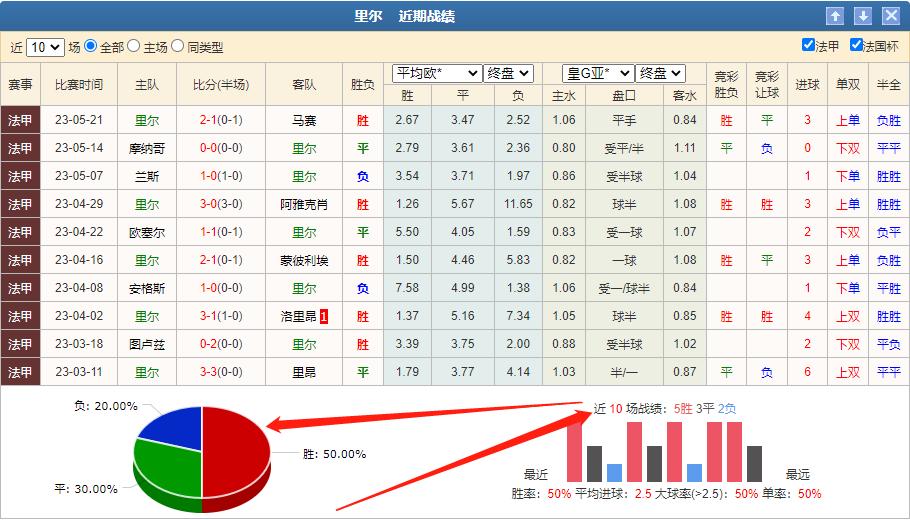Image resolution: width=910 pixels, height=520 pixels.
Task: Click the down arrow icon in title bar
Action: pos(863,16)
